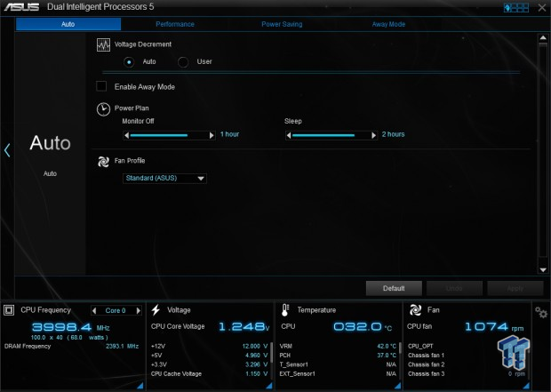Viewport: 551px width, 392px height.
Task: Click the ASUS logo
Action: pos(22,7)
